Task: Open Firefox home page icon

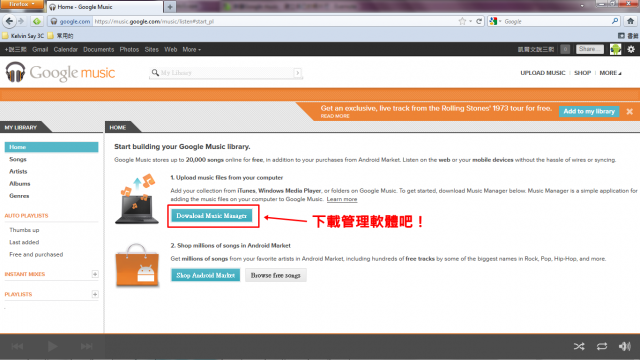Action: [631, 21]
